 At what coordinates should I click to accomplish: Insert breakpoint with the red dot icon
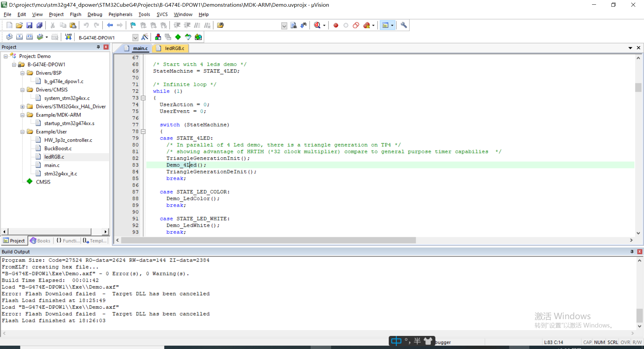(336, 25)
